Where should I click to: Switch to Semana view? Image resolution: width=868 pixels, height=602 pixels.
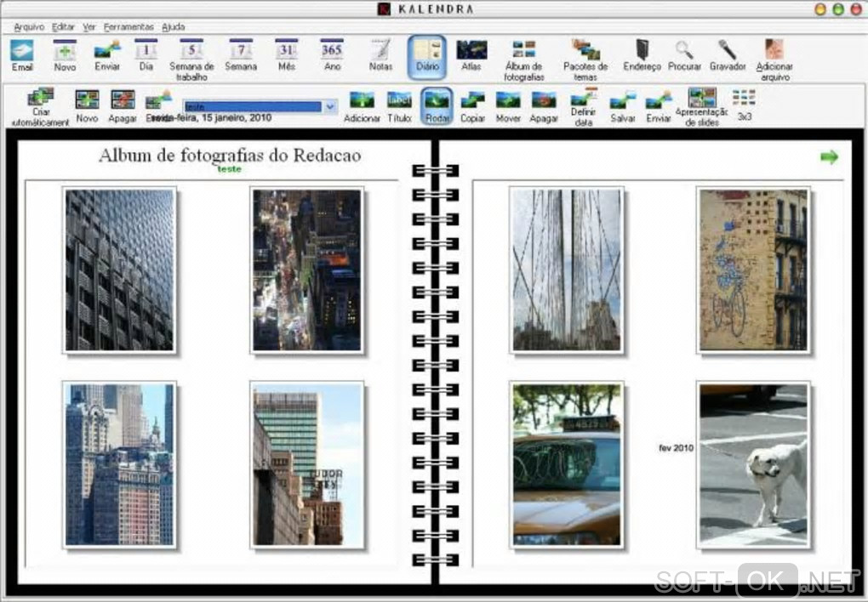click(x=241, y=55)
